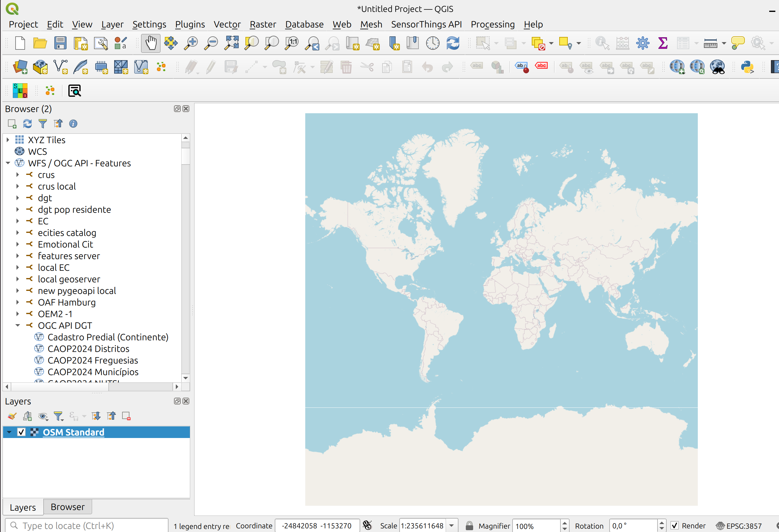Open the Processing menu
This screenshot has height=532, width=779.
click(492, 24)
